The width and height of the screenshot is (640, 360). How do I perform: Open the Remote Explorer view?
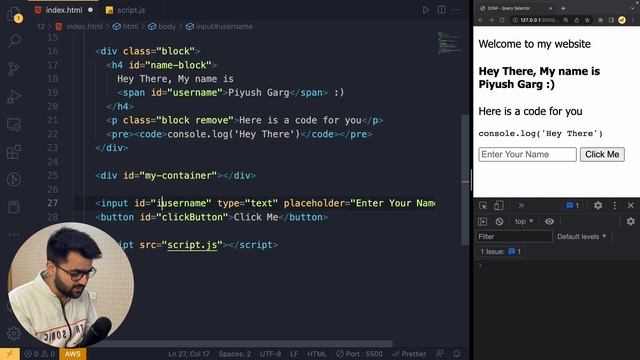point(14,124)
